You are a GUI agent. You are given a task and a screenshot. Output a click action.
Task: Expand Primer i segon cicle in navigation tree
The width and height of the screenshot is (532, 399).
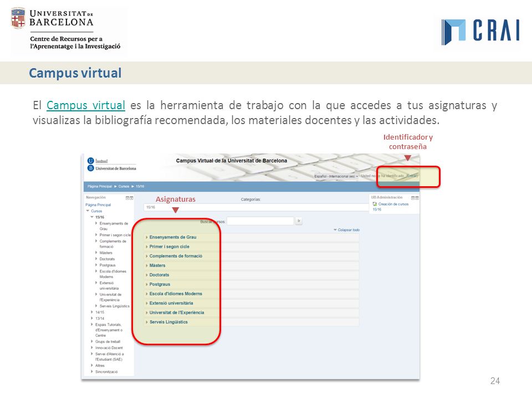tap(96, 235)
